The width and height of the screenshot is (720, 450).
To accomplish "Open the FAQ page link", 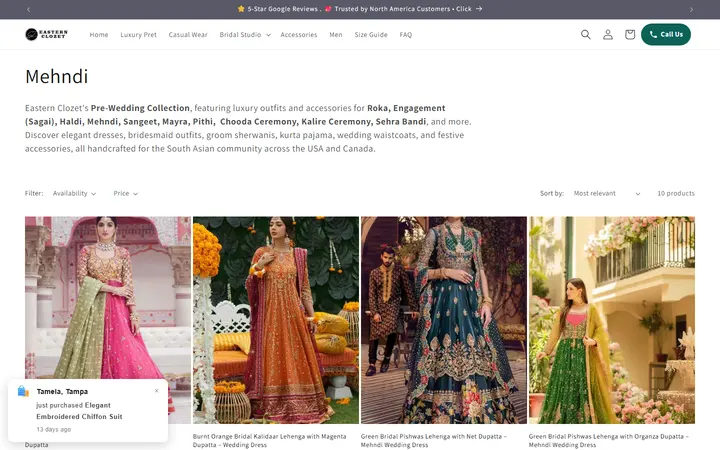I will click(x=405, y=34).
